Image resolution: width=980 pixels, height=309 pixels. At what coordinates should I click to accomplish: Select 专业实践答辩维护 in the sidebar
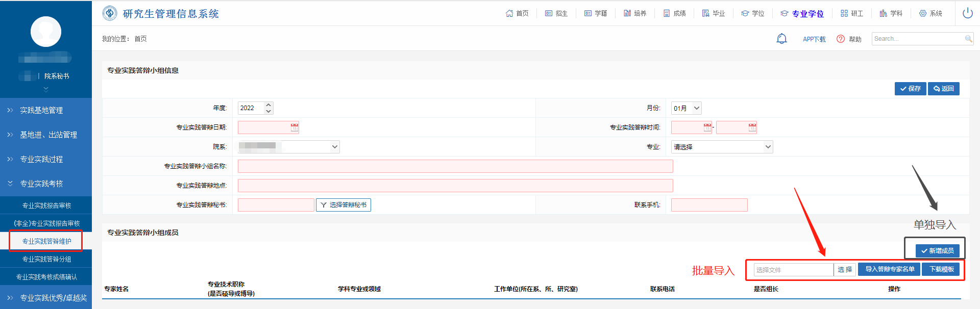coord(46,241)
